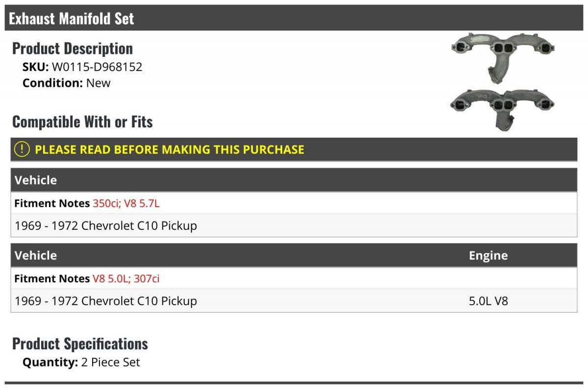Click the Exhaust Manifold Set title bar
The width and height of the screenshot is (588, 389).
(294, 18)
